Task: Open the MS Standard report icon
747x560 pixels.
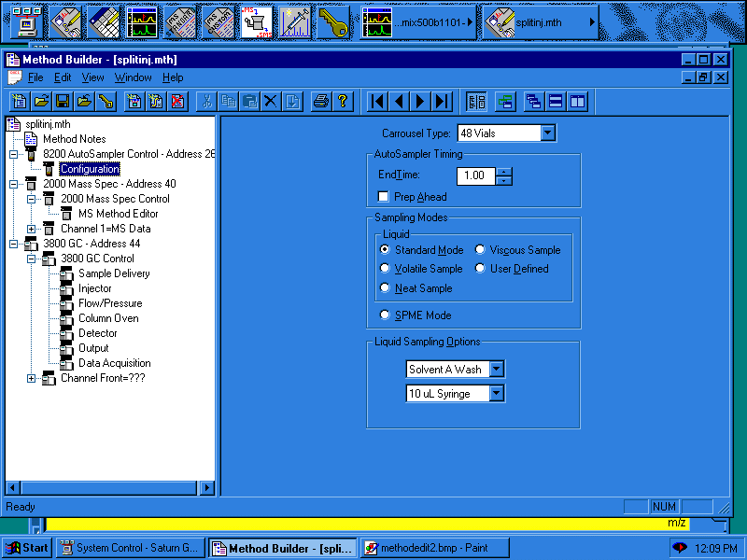Action: [180, 22]
